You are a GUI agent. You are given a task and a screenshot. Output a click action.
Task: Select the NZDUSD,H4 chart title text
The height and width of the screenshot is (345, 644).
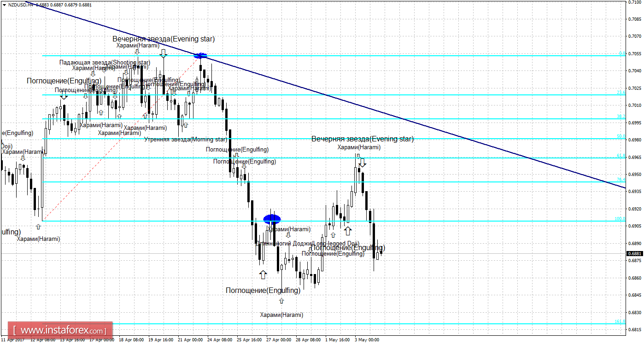20,4
